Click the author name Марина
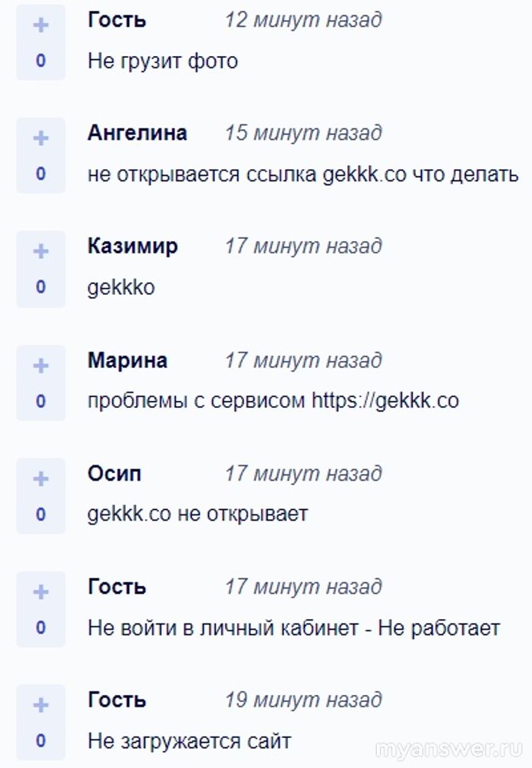Screen dimensions: 532x768 coord(127,360)
